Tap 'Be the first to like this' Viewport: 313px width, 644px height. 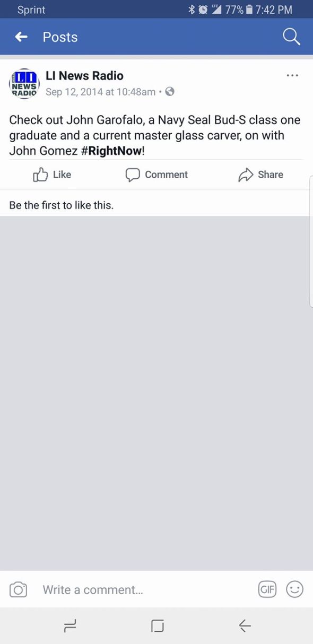click(x=62, y=205)
